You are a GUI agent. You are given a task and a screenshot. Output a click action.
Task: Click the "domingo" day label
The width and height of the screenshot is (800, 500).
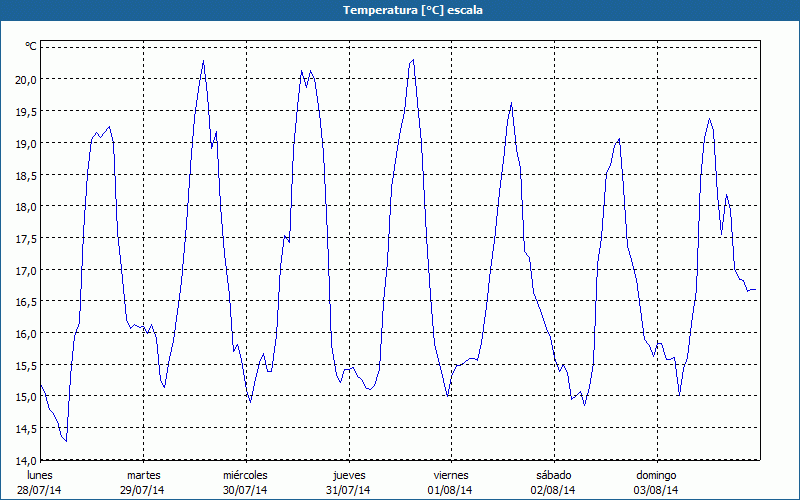pyautogui.click(x=656, y=475)
